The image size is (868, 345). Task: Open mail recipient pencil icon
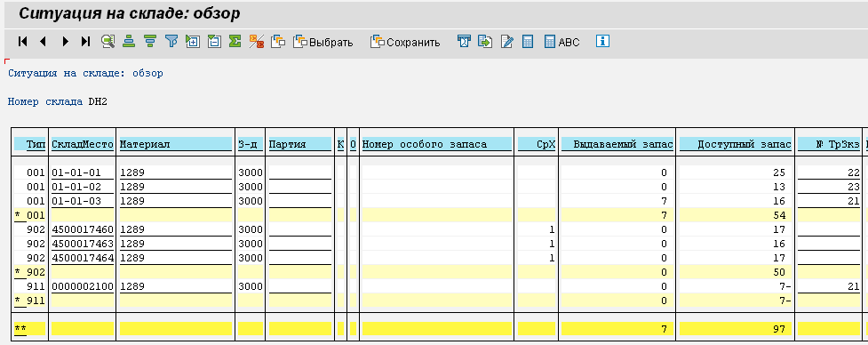[506, 42]
